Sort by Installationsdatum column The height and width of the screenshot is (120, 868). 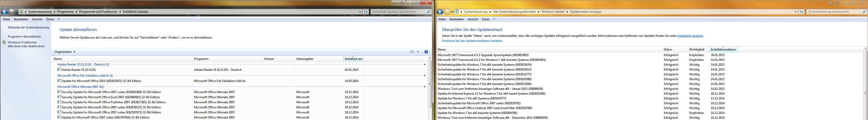[723, 49]
